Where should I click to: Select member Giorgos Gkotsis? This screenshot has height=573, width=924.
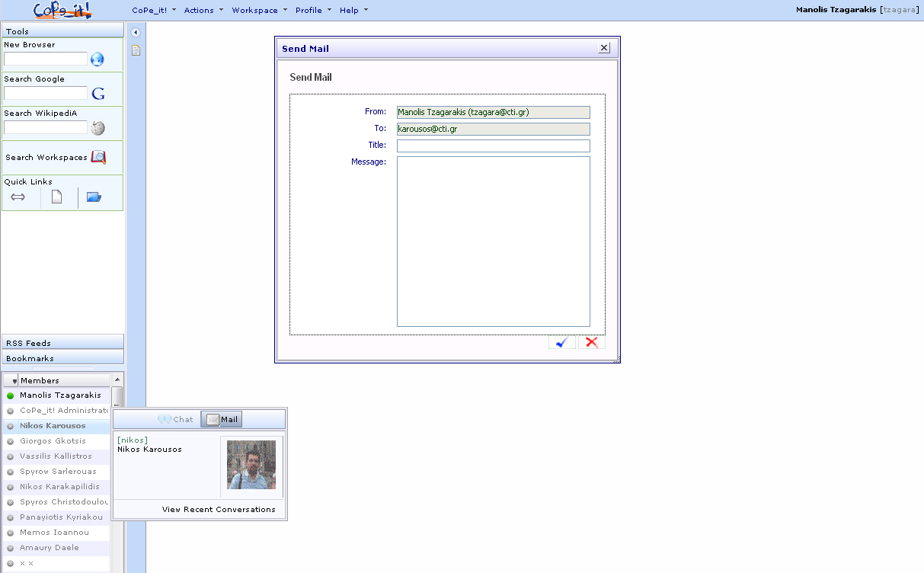point(53,441)
